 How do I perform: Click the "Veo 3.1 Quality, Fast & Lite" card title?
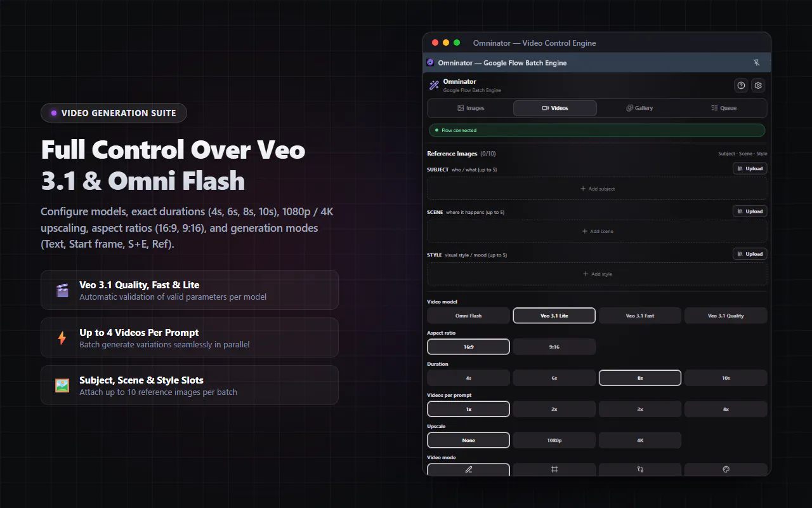[x=140, y=285]
